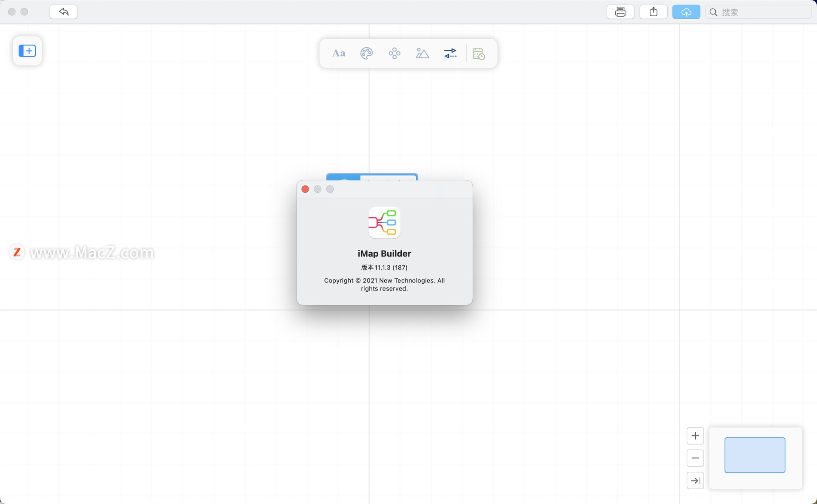Click the share export button
Viewport: 817px width, 504px height.
(654, 12)
